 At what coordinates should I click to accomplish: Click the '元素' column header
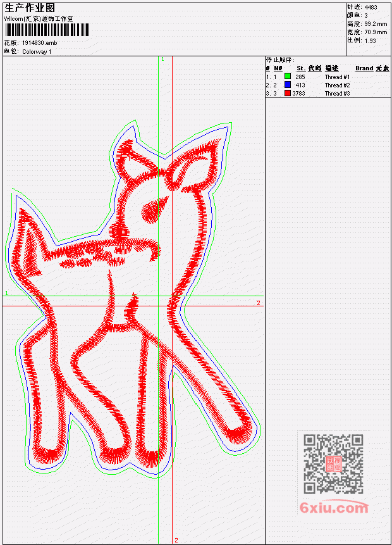point(383,68)
